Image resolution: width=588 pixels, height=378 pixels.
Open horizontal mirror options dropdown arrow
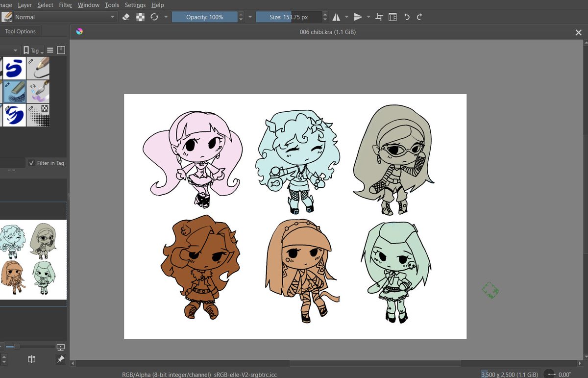coord(346,17)
